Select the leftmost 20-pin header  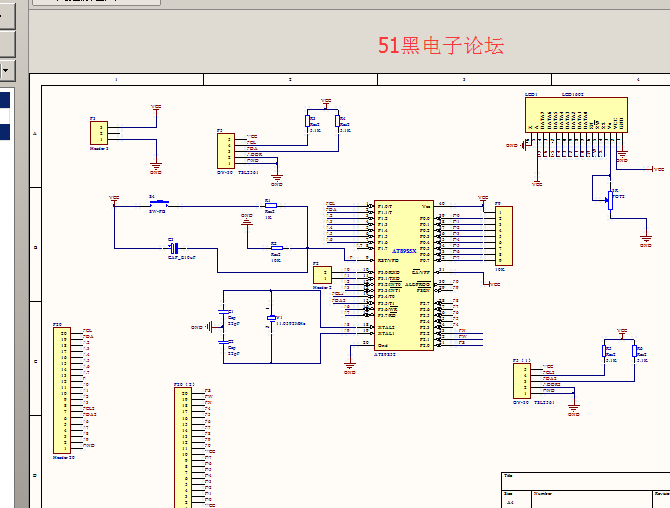(x=62, y=391)
